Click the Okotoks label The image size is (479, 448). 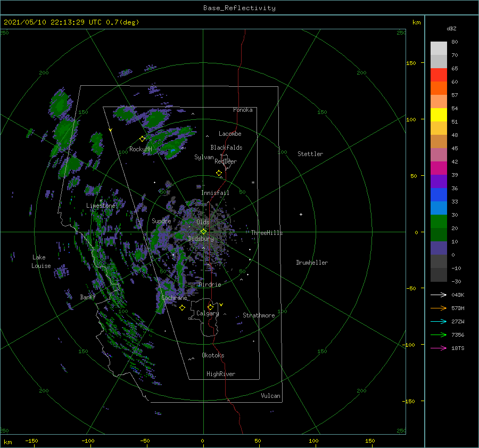click(213, 355)
